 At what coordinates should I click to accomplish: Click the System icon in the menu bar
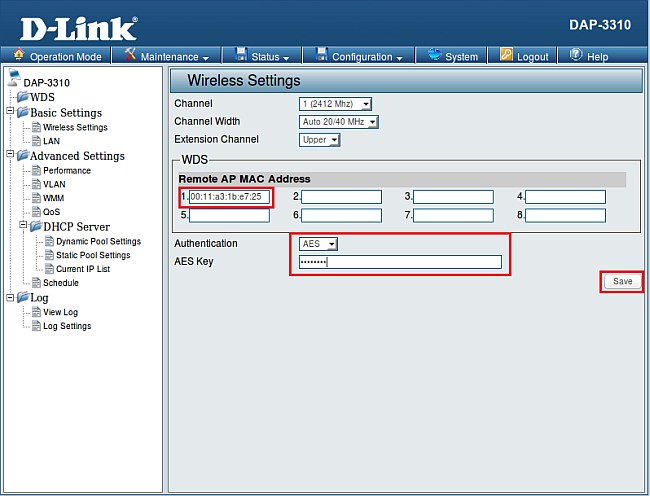pos(435,56)
